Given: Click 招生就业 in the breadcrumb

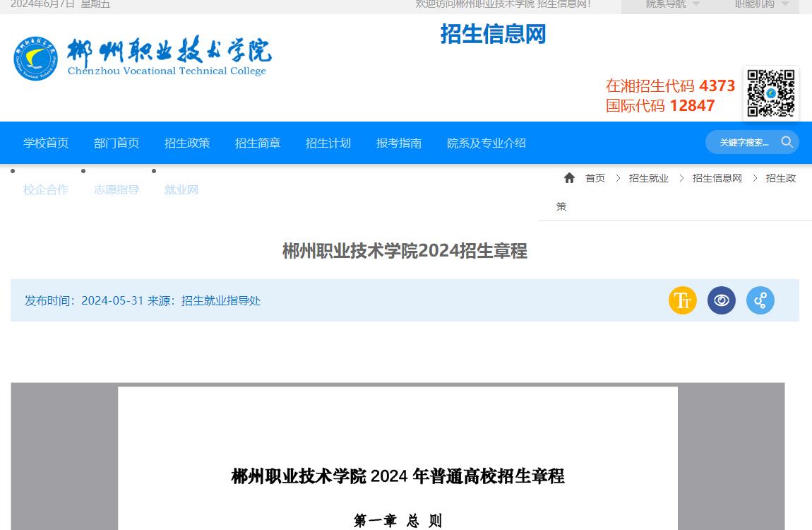Looking at the screenshot, I should 648,178.
